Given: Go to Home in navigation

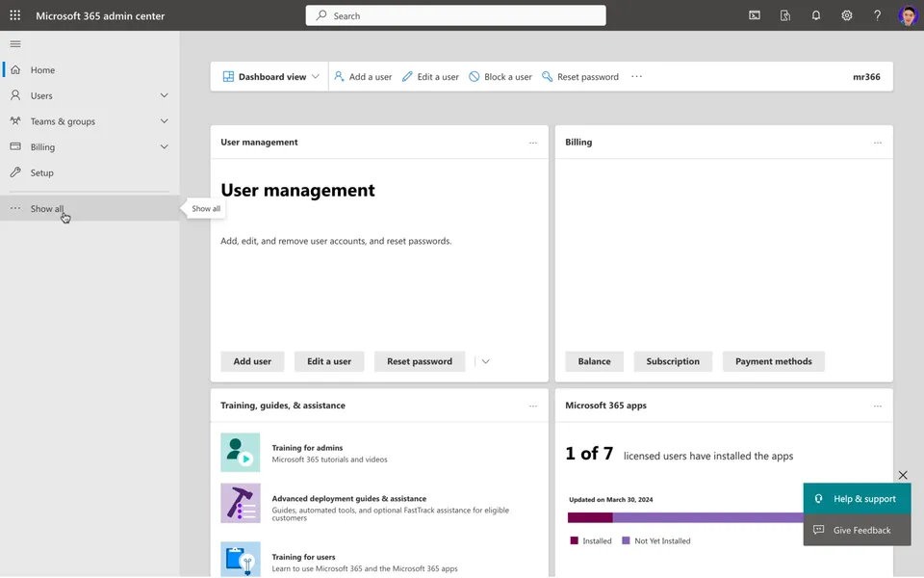Looking at the screenshot, I should pyautogui.click(x=90, y=69).
